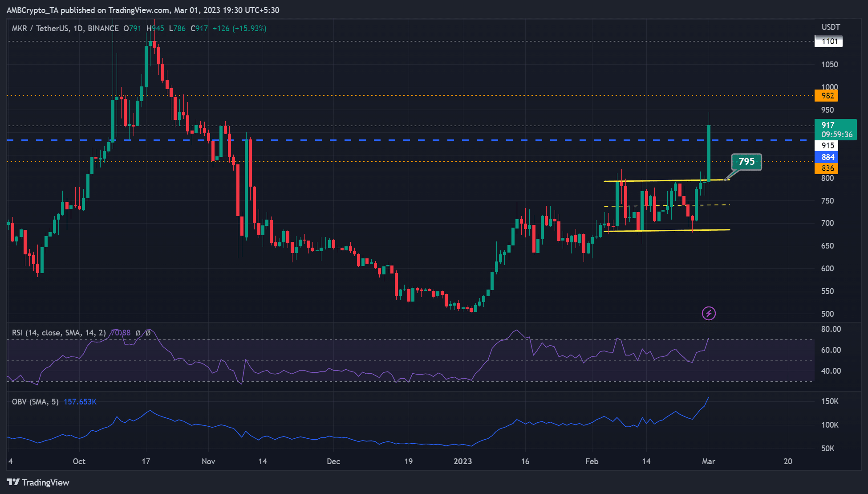Open the BINANCE exchange label options

point(101,28)
